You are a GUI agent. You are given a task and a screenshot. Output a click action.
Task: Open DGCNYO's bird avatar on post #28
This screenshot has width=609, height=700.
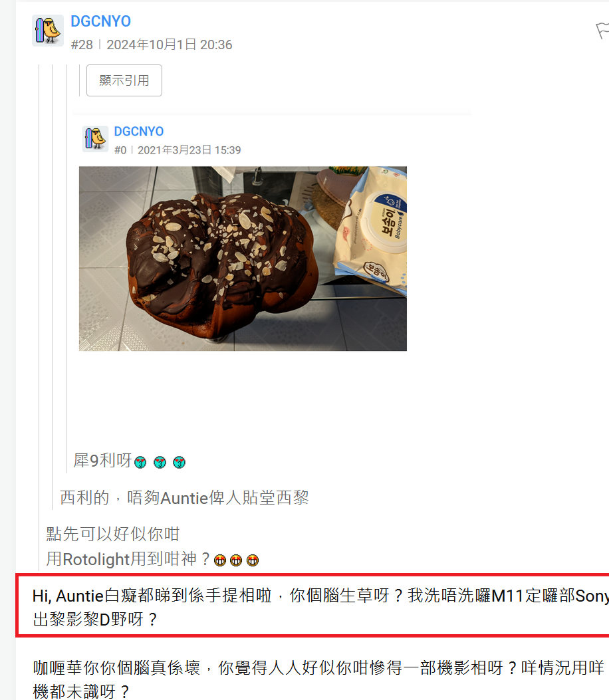pos(48,31)
